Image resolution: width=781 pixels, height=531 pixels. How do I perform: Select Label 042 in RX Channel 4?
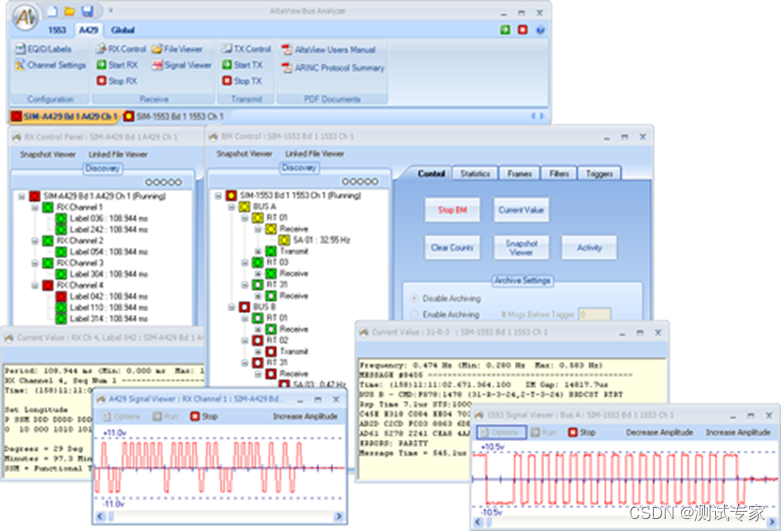coord(102,296)
